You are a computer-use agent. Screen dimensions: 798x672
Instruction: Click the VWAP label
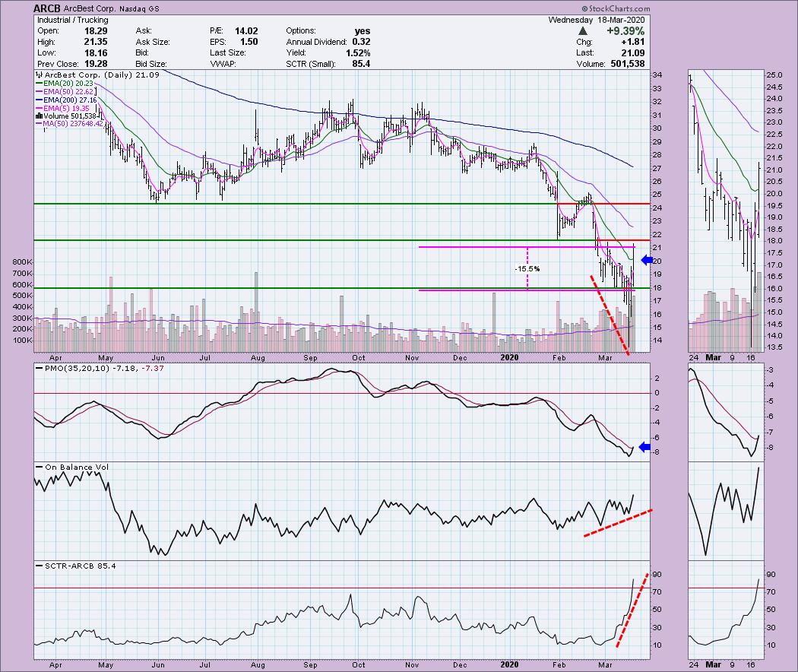[221, 64]
